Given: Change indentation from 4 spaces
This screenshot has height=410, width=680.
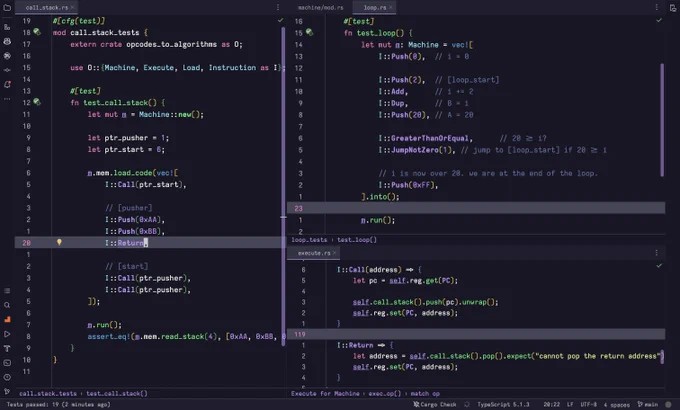Looking at the screenshot, I should click(617, 404).
